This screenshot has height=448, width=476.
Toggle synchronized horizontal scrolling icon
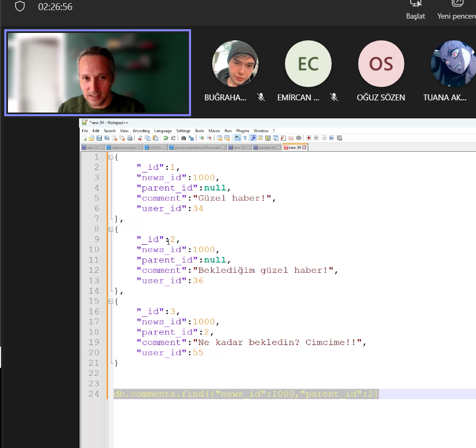click(227, 138)
